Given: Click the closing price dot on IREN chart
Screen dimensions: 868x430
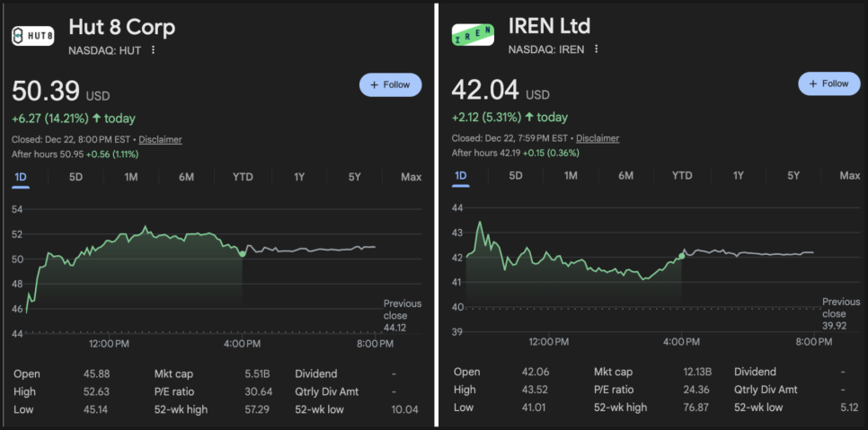Looking at the screenshot, I should click(x=681, y=256).
